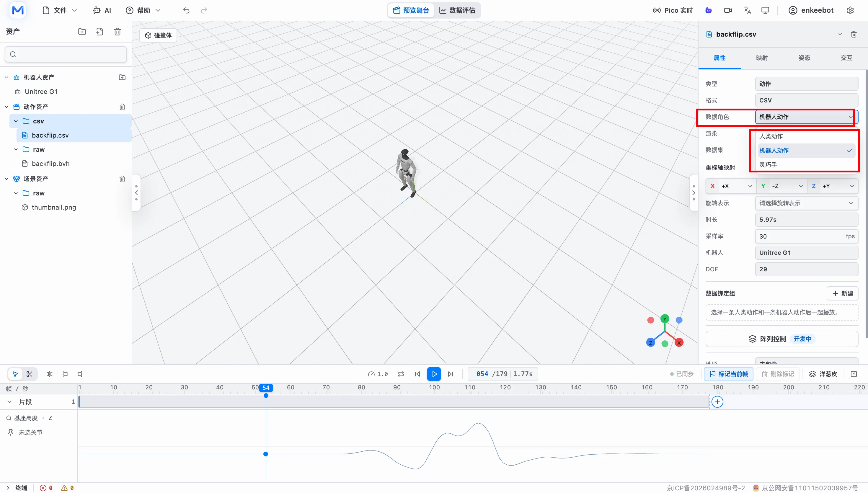Collapse the raw folder under 动作资产
Screen dimensions: 868x493
click(16, 149)
